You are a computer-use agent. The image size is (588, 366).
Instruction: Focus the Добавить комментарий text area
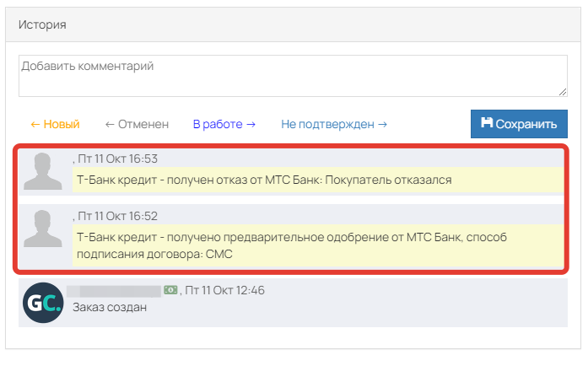tap(293, 76)
